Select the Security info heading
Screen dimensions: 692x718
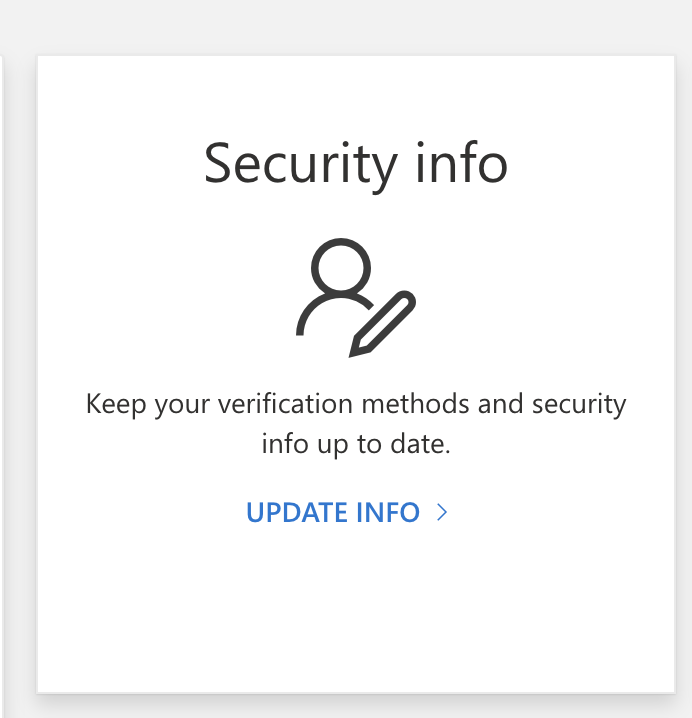tap(356, 165)
